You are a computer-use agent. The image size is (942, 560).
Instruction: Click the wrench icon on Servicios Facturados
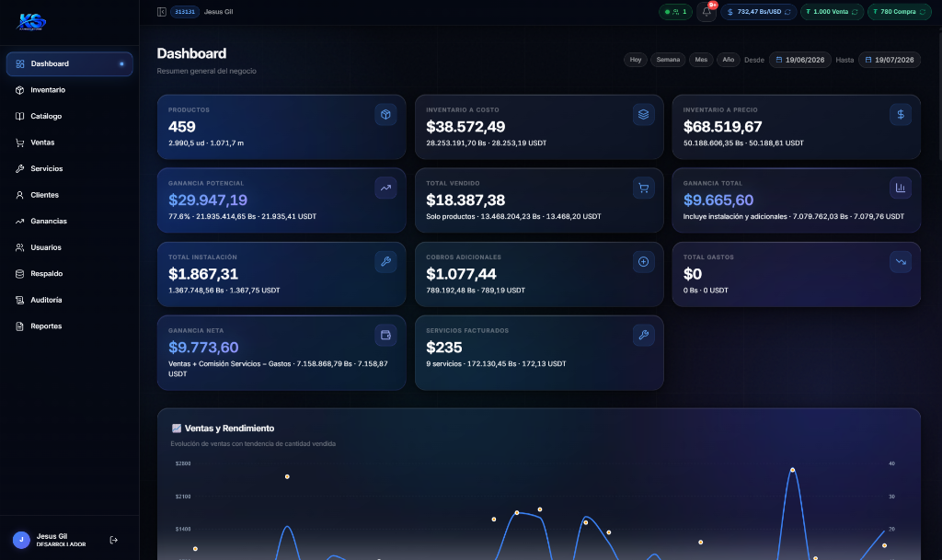click(x=643, y=335)
